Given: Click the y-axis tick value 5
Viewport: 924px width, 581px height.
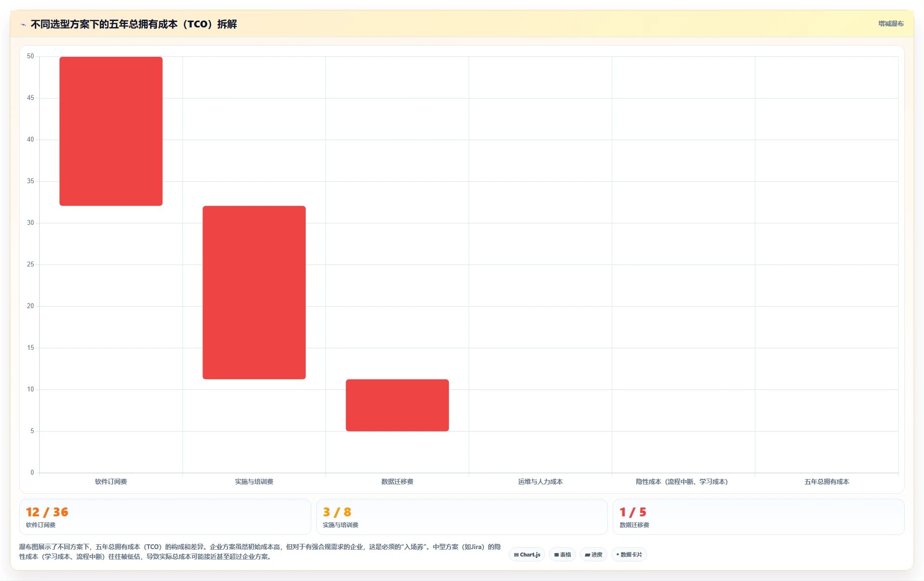Looking at the screenshot, I should 32,431.
